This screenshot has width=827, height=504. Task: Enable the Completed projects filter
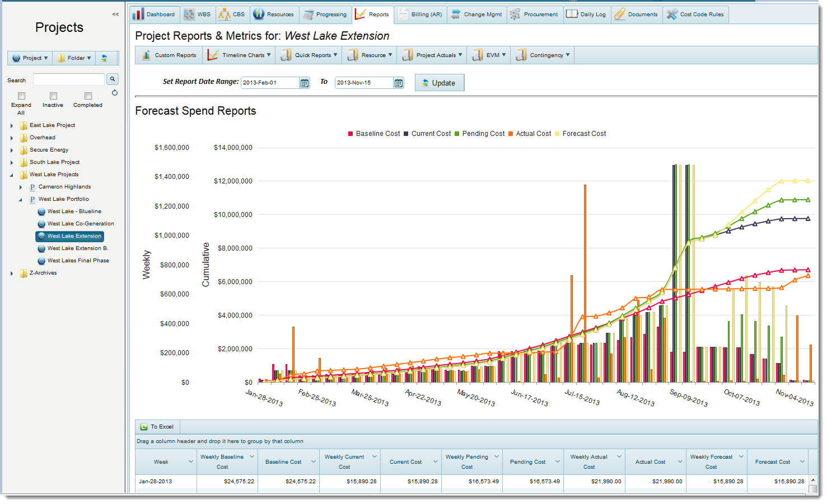click(x=87, y=96)
